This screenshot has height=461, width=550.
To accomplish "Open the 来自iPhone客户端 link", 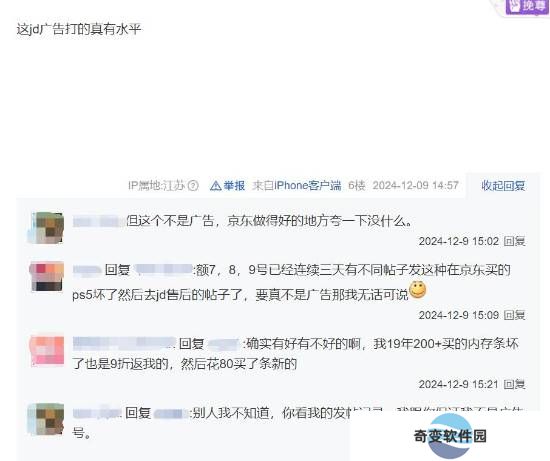I will click(x=297, y=185).
